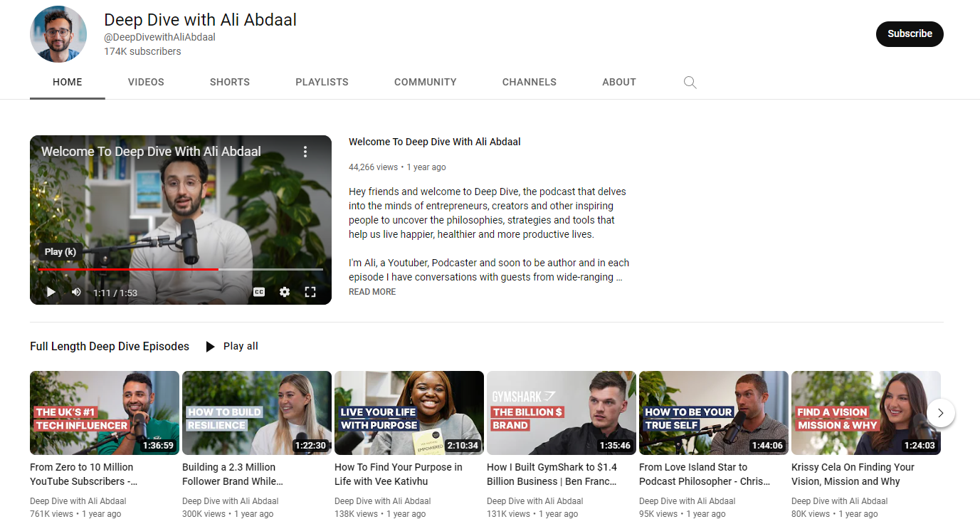
Task: Open 'How to Build Resilience' thumbnail
Action: 257,413
